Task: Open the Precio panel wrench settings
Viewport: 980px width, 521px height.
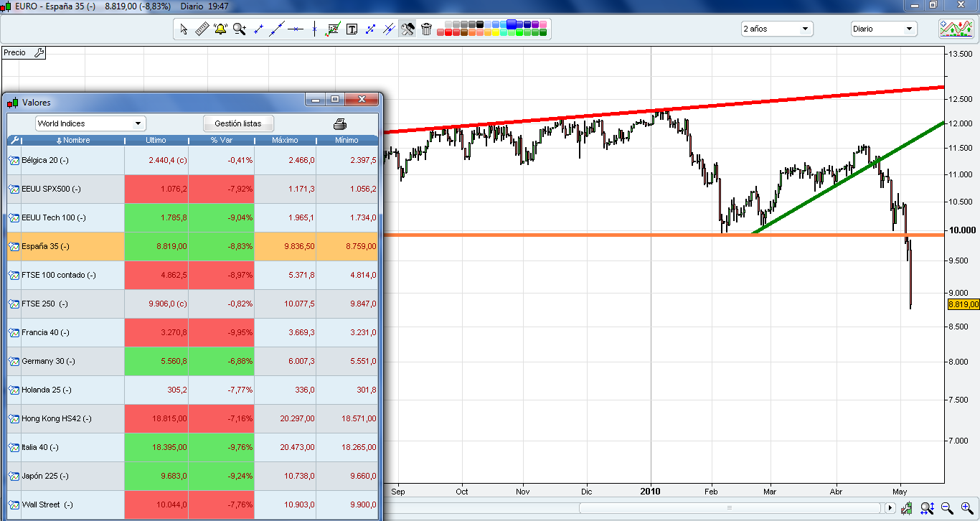Action: 39,52
